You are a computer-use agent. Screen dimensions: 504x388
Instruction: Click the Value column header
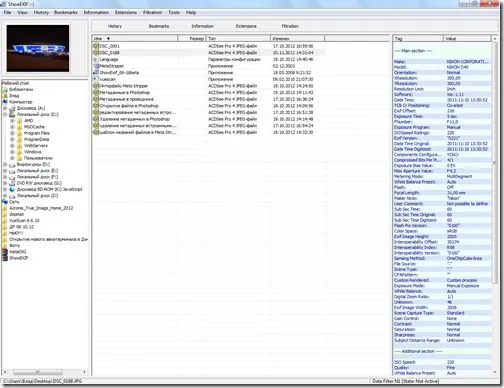467,38
